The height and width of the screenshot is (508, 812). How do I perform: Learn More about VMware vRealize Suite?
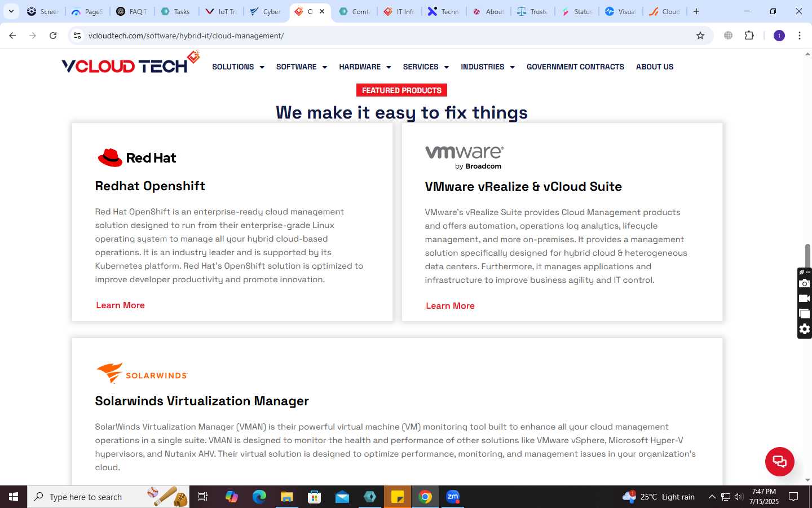450,306
